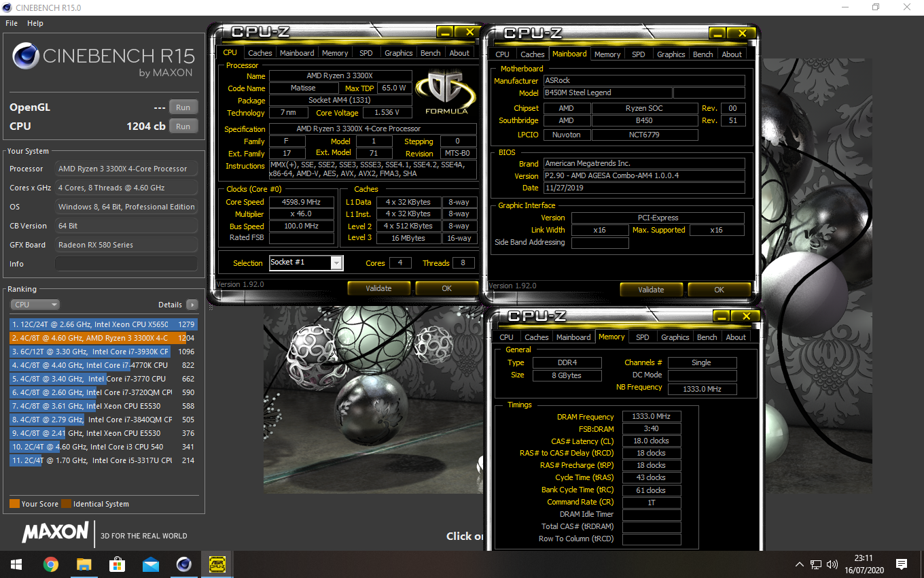This screenshot has width=924, height=578.
Task: Open Caches tab in Mainboard CPU-Z window
Action: 532,54
